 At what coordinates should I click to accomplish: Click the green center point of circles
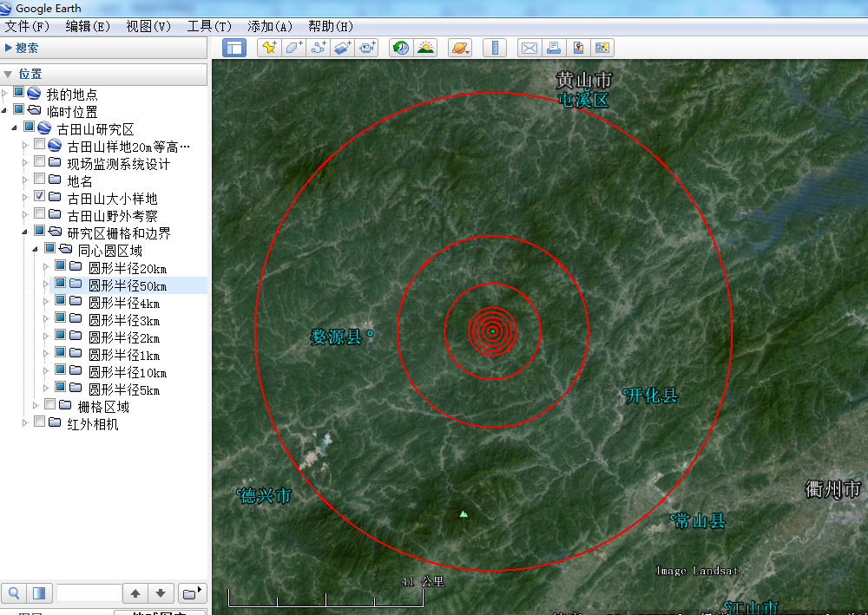[492, 331]
